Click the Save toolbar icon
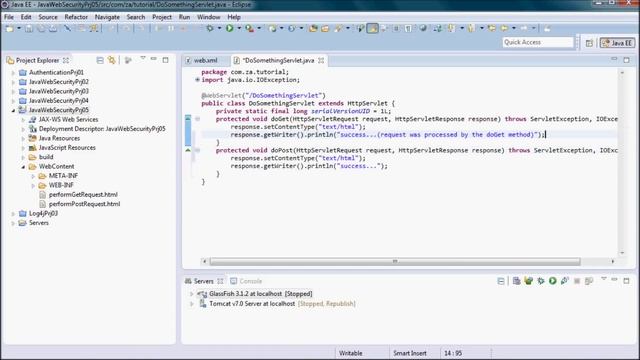The width and height of the screenshot is (640, 360). click(29, 29)
